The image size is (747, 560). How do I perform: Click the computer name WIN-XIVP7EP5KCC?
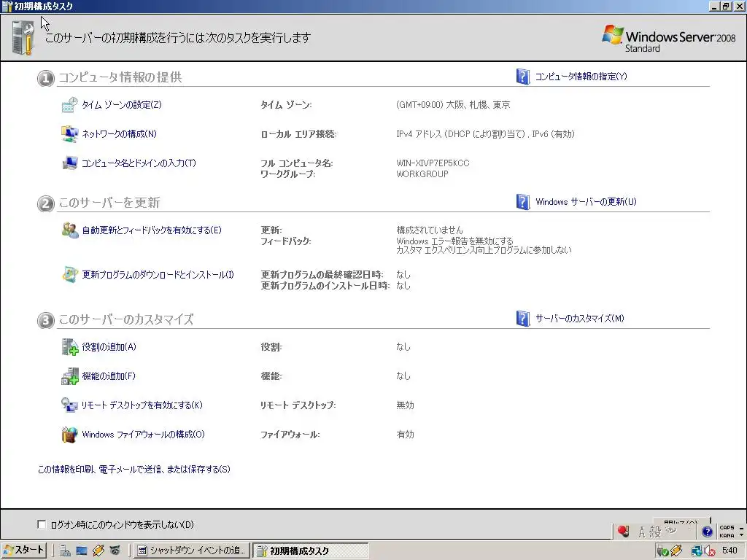tap(433, 163)
